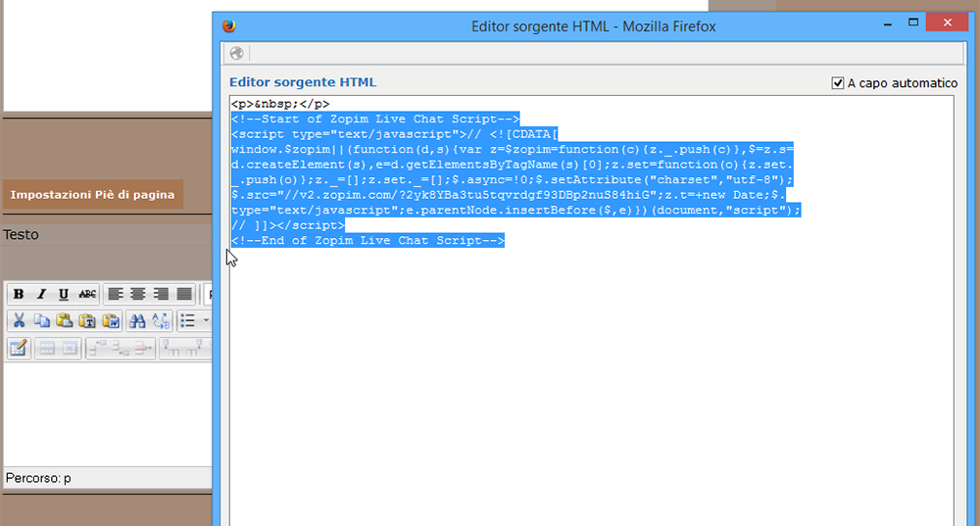Toggle bold formatting in the Testo editor
The width and height of the screenshot is (980, 526).
[19, 294]
